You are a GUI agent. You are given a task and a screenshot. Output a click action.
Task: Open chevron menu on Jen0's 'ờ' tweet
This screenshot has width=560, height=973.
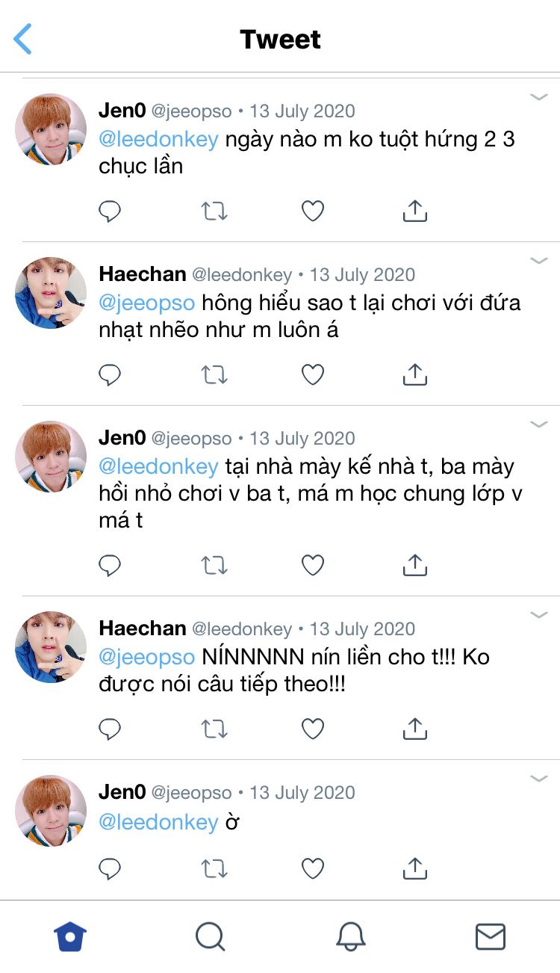[x=539, y=779]
